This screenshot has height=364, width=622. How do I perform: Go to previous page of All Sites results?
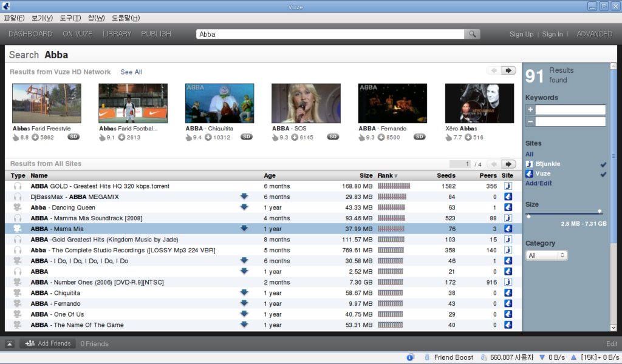494,164
